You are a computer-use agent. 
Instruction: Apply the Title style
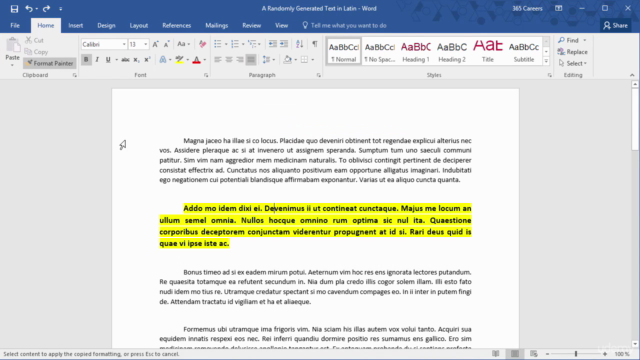(x=488, y=51)
